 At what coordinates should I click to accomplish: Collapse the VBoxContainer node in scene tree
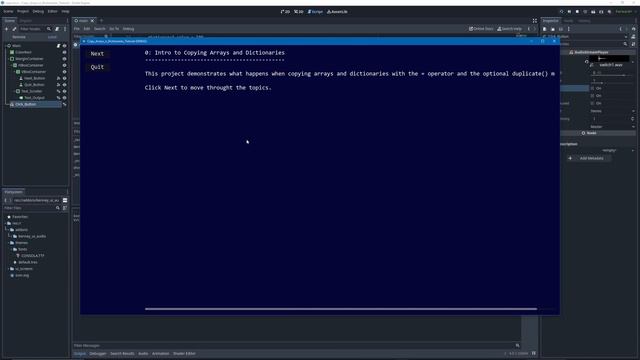tap(14, 72)
